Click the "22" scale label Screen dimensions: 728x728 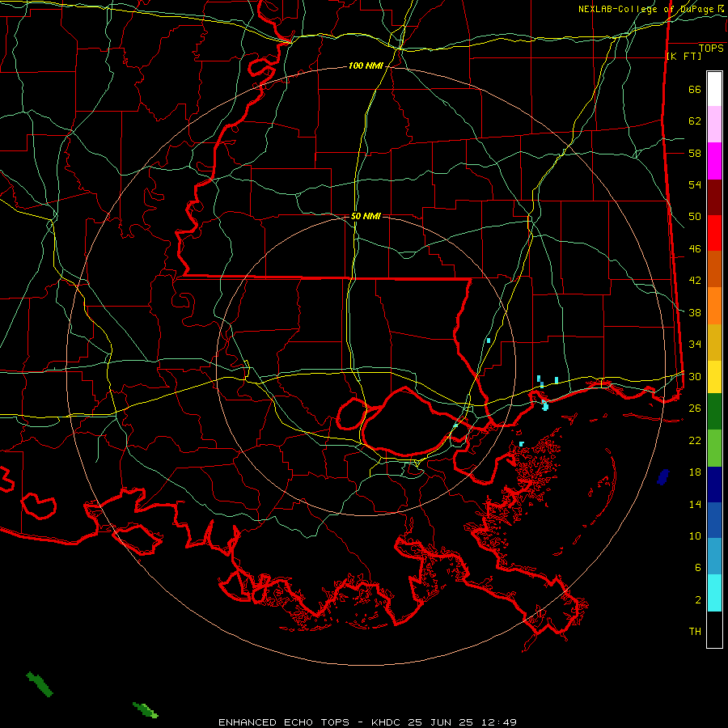click(695, 440)
